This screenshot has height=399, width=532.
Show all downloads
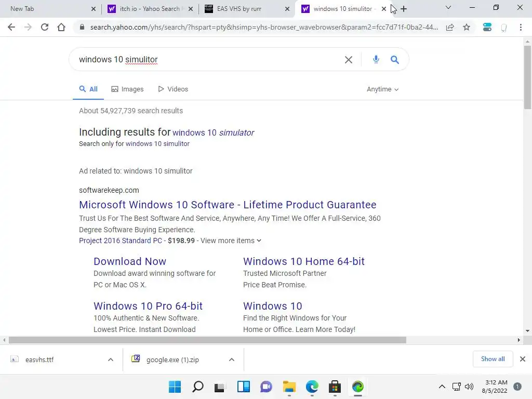[493, 359]
